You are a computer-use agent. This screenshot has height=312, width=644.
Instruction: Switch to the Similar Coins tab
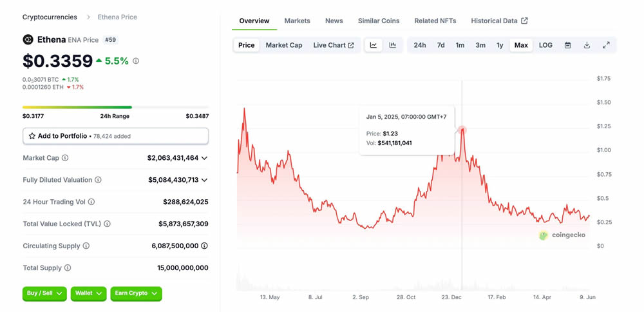(x=379, y=21)
